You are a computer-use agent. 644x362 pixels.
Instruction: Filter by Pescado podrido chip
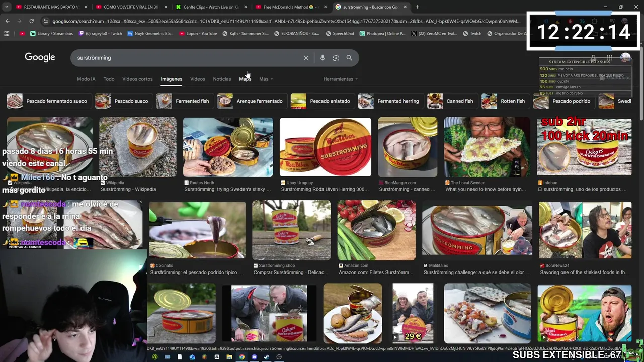pyautogui.click(x=563, y=101)
